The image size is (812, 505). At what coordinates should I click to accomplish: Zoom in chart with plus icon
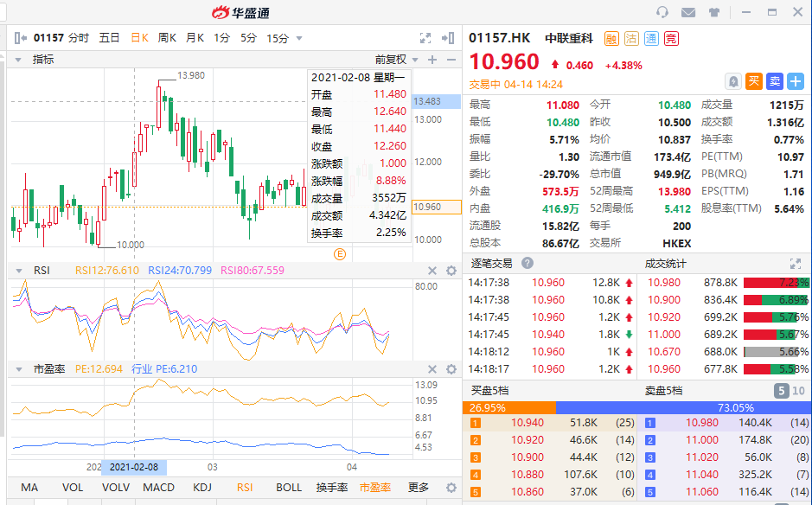(432, 60)
